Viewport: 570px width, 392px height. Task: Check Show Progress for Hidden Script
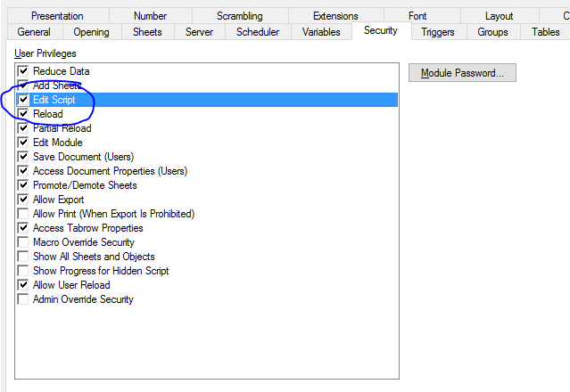click(23, 271)
